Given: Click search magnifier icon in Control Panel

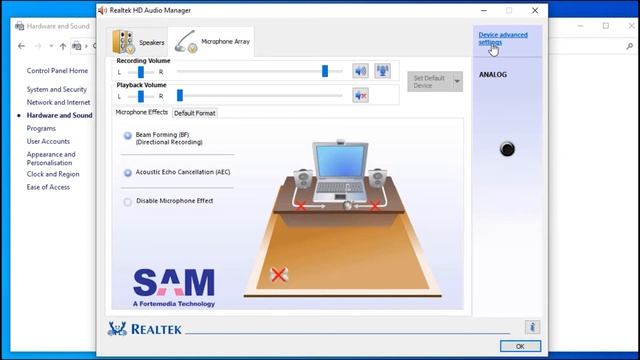Looking at the screenshot, I should click(x=629, y=47).
